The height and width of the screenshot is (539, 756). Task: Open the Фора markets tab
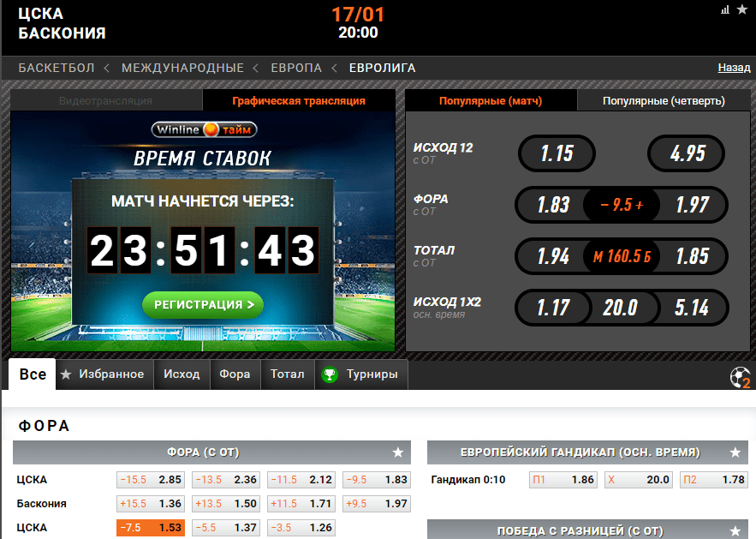235,374
